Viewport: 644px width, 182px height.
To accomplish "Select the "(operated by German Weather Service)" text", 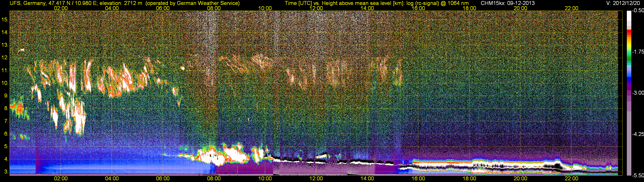I will pos(193,3).
